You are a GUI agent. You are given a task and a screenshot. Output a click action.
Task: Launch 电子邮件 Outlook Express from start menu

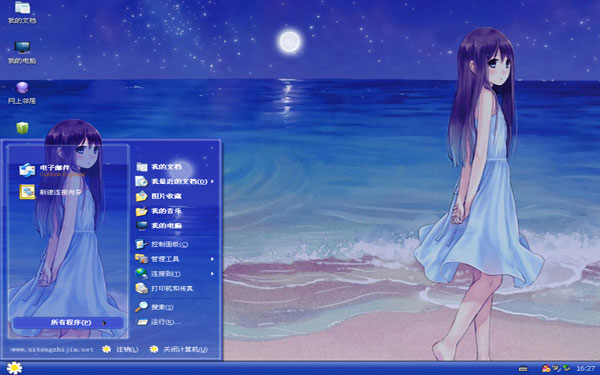(x=52, y=170)
